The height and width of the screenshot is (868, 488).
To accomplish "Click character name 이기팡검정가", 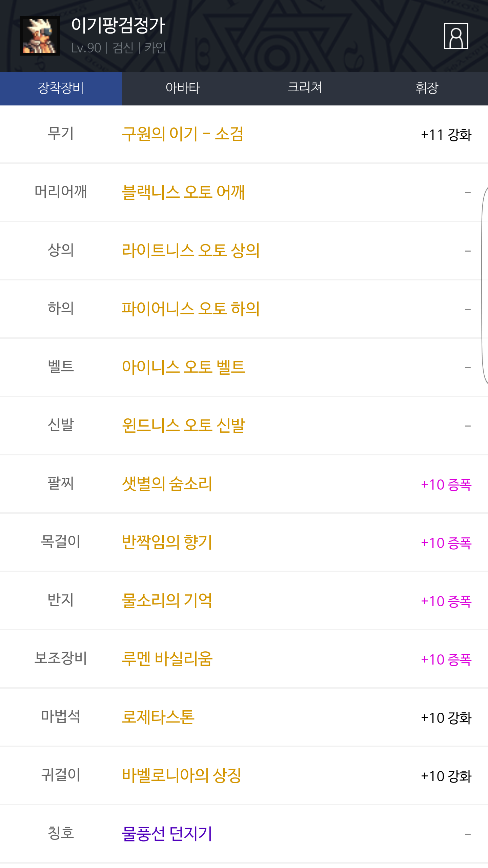I will 118,25.
